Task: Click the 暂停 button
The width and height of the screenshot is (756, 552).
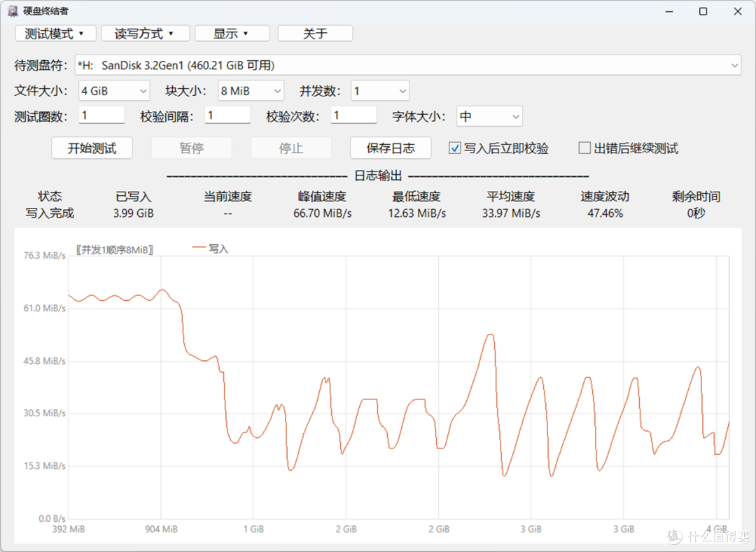Action: 191,148
